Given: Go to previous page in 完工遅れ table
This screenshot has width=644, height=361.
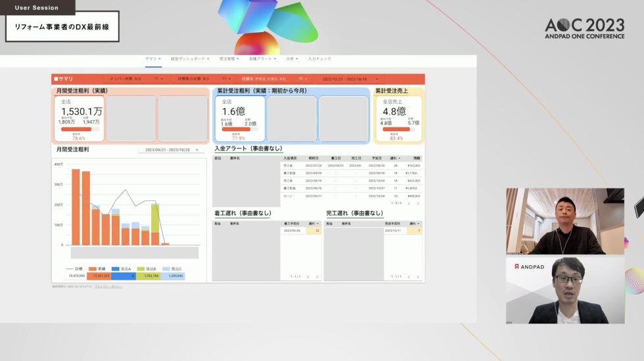Looking at the screenshot, I should pos(409,277).
